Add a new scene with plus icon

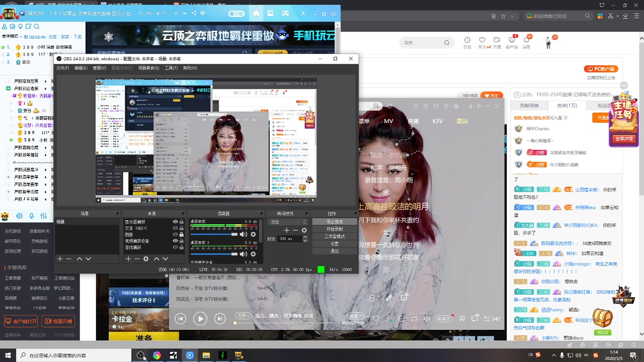pos(60,259)
